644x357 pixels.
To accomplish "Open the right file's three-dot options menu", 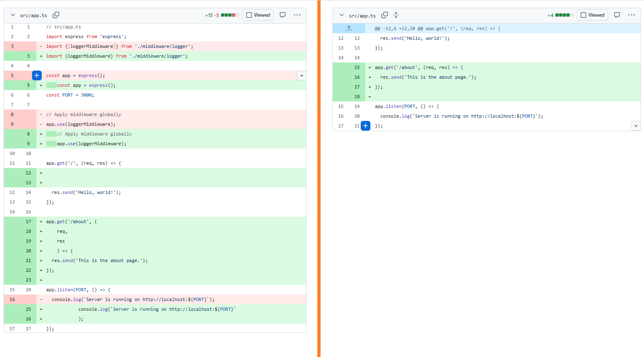I will [631, 15].
